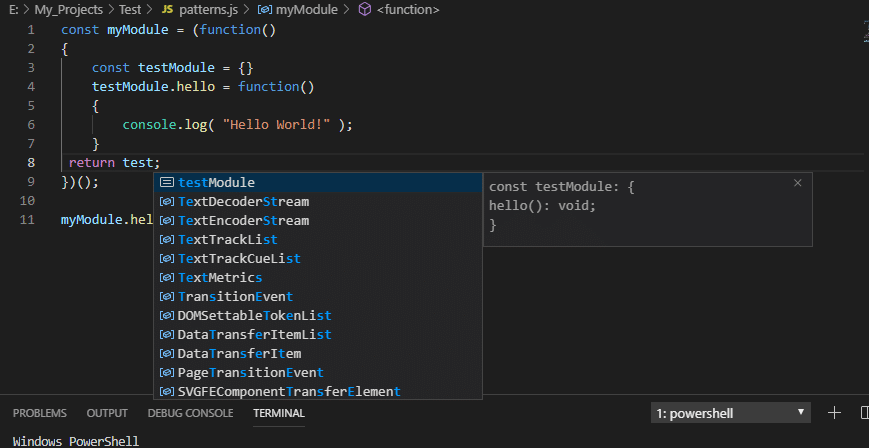
Task: Select TextMetrics suggestion
Action: point(318,277)
